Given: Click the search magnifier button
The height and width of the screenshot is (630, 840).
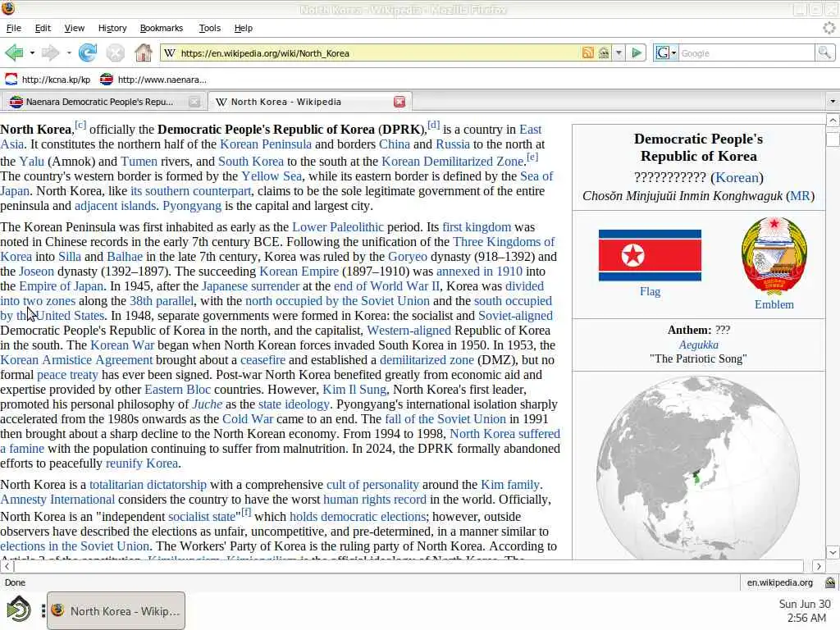Looking at the screenshot, I should tap(824, 52).
